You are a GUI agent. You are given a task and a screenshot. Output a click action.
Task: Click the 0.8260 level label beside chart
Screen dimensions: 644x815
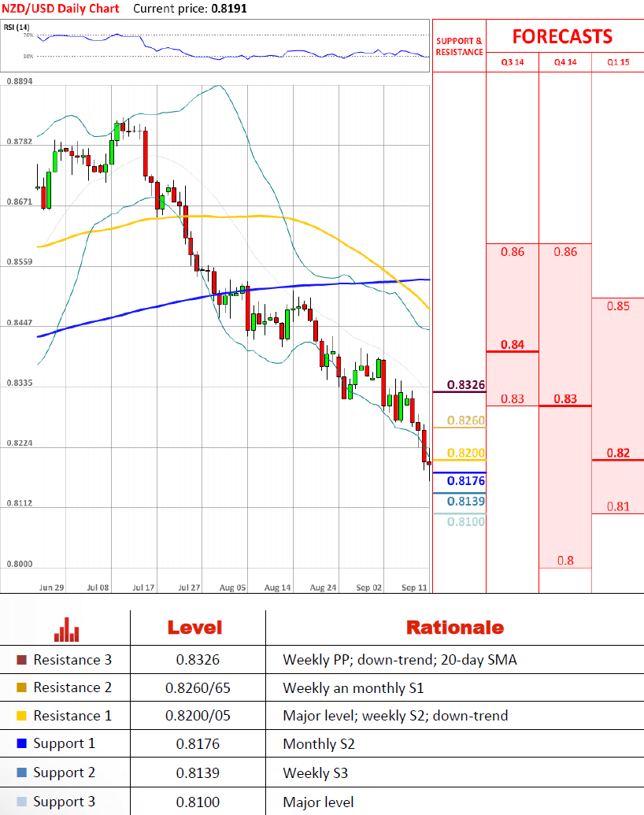pos(466,420)
